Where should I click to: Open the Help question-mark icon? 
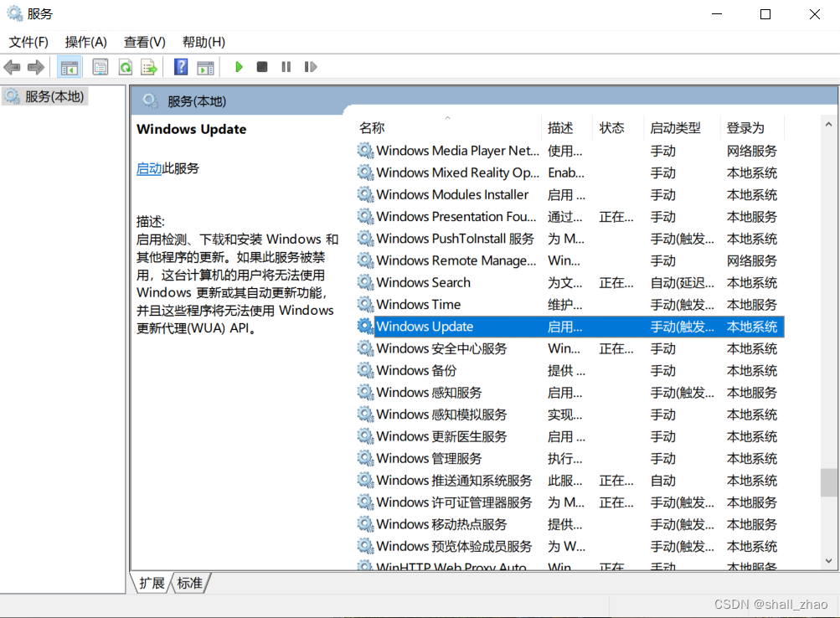click(181, 68)
